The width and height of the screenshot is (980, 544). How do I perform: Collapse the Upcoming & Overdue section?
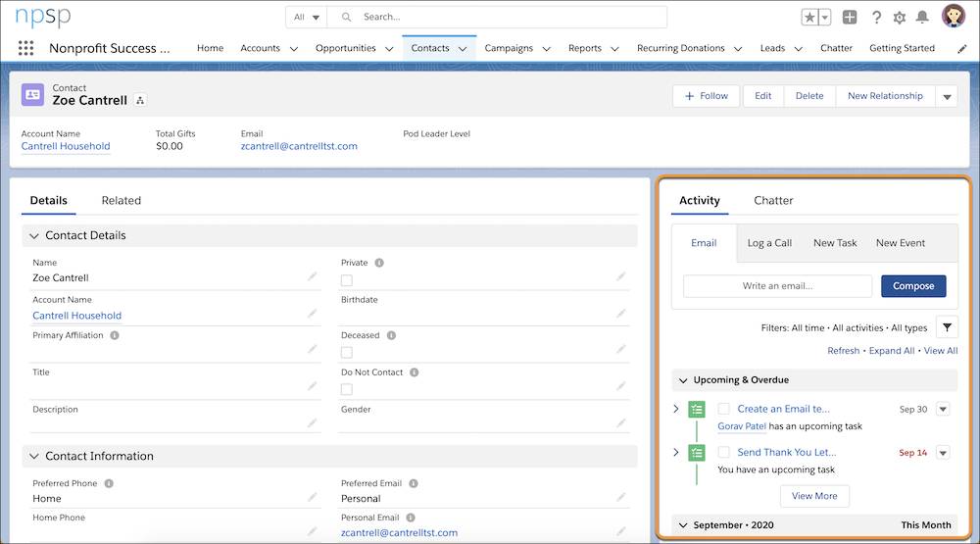[683, 380]
